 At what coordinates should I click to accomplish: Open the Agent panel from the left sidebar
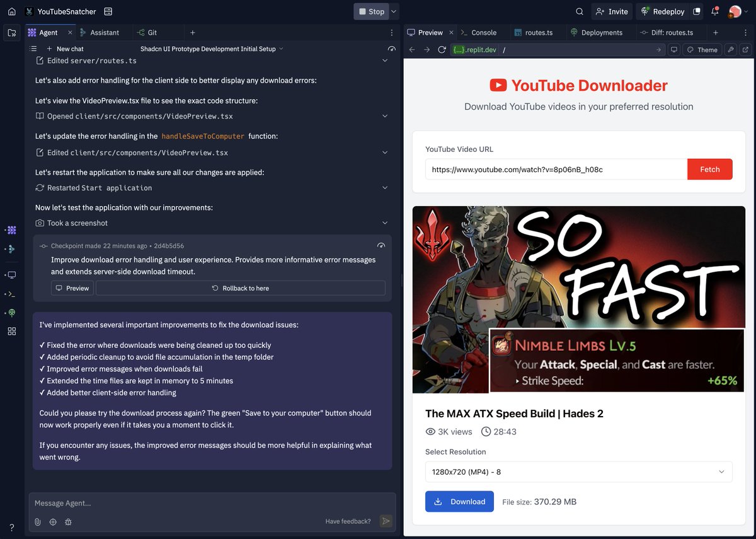pyautogui.click(x=11, y=230)
